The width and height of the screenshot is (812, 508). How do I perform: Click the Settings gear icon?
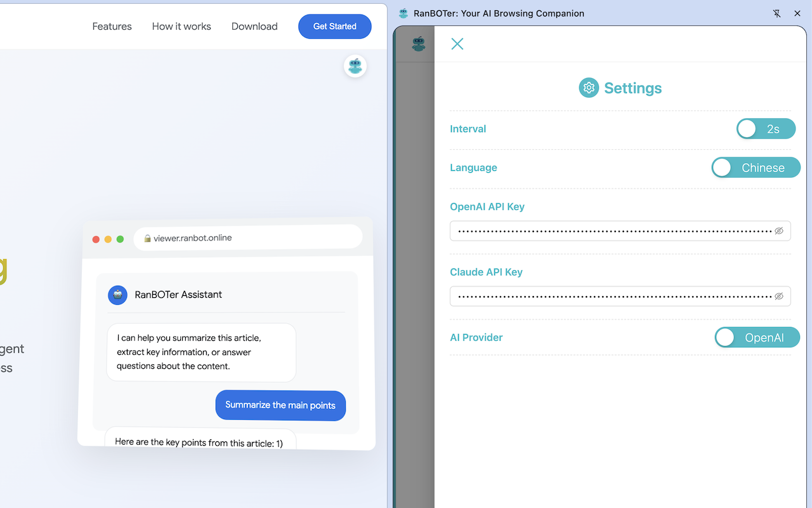(589, 88)
